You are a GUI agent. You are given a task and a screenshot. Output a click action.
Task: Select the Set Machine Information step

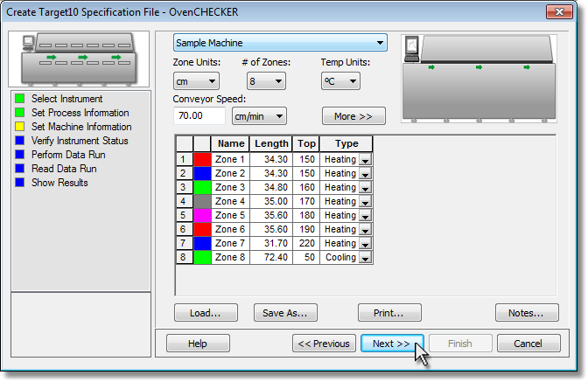click(81, 127)
